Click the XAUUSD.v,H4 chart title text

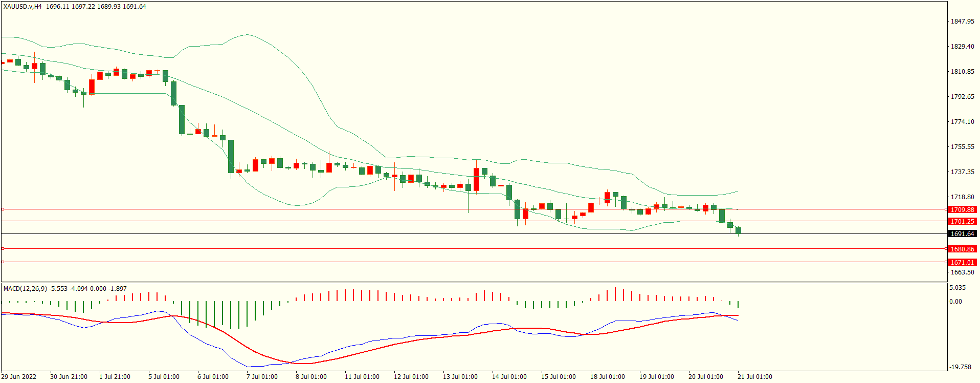point(23,7)
